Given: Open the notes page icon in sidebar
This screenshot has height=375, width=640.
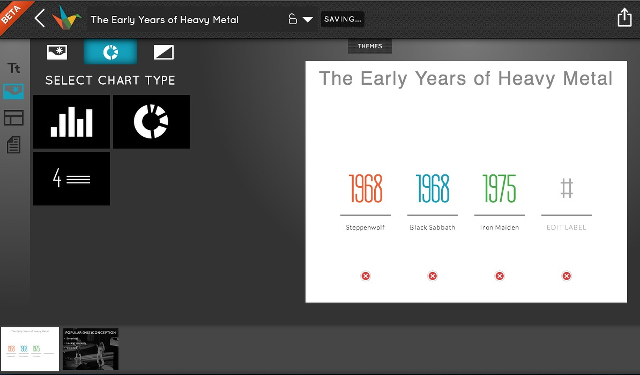Looking at the screenshot, I should point(13,144).
